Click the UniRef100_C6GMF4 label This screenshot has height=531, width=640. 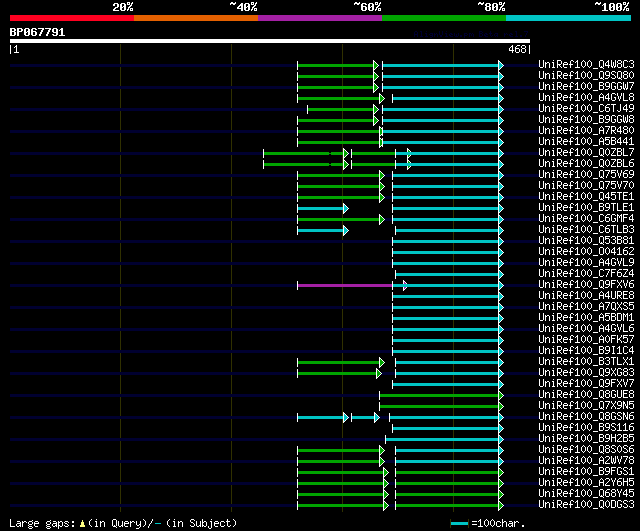click(x=586, y=219)
